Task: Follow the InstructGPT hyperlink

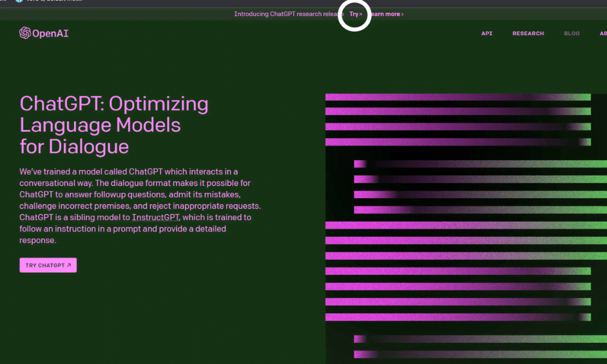Action: tap(155, 217)
